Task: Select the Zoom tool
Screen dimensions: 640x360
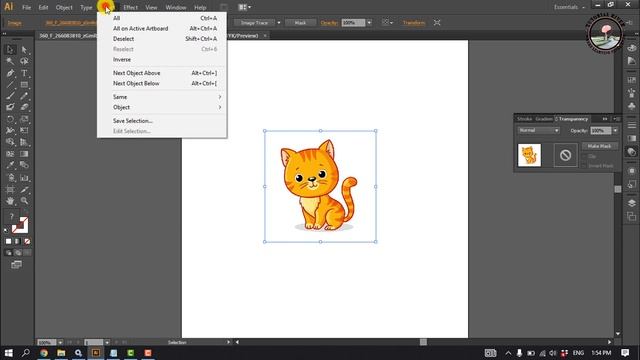Action: point(24,201)
